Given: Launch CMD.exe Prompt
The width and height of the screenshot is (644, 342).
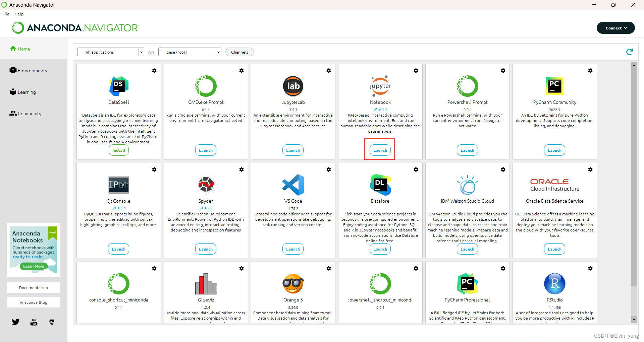Looking at the screenshot, I should 206,150.
